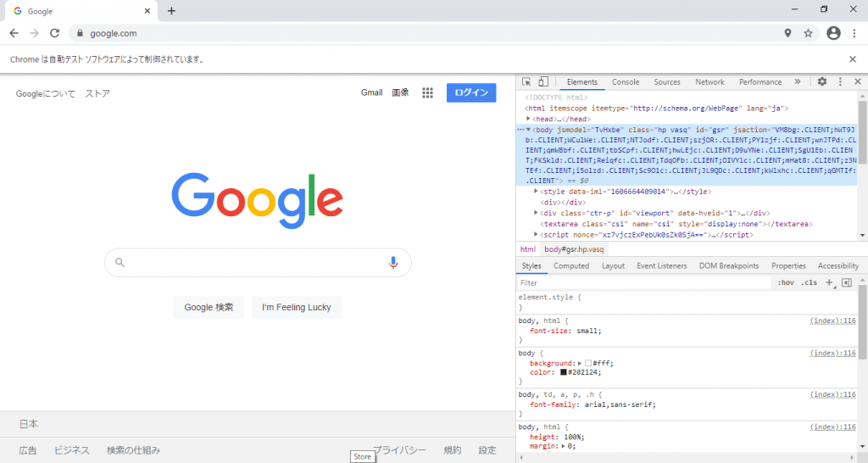The width and height of the screenshot is (868, 463).
Task: Switch to the Console tab
Action: (x=626, y=82)
